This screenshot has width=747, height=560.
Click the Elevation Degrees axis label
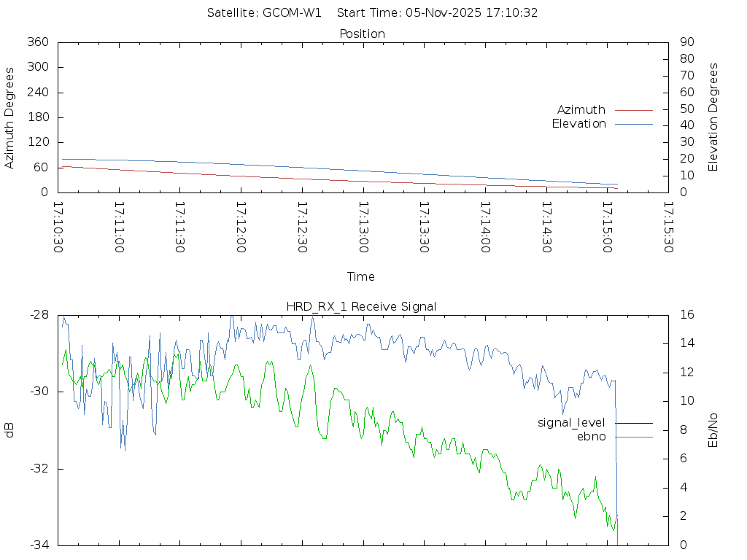(x=713, y=117)
